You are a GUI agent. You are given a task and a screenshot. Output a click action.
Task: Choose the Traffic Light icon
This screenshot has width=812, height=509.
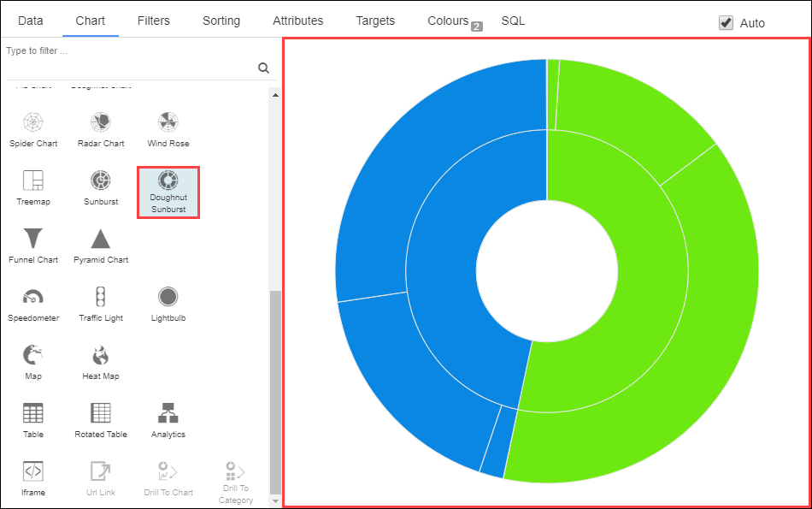pyautogui.click(x=101, y=296)
